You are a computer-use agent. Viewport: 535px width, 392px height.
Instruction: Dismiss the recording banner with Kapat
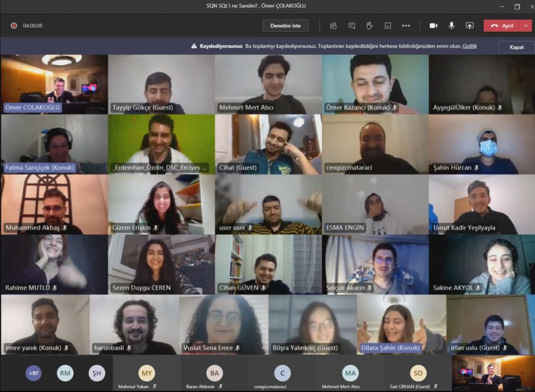pos(516,47)
